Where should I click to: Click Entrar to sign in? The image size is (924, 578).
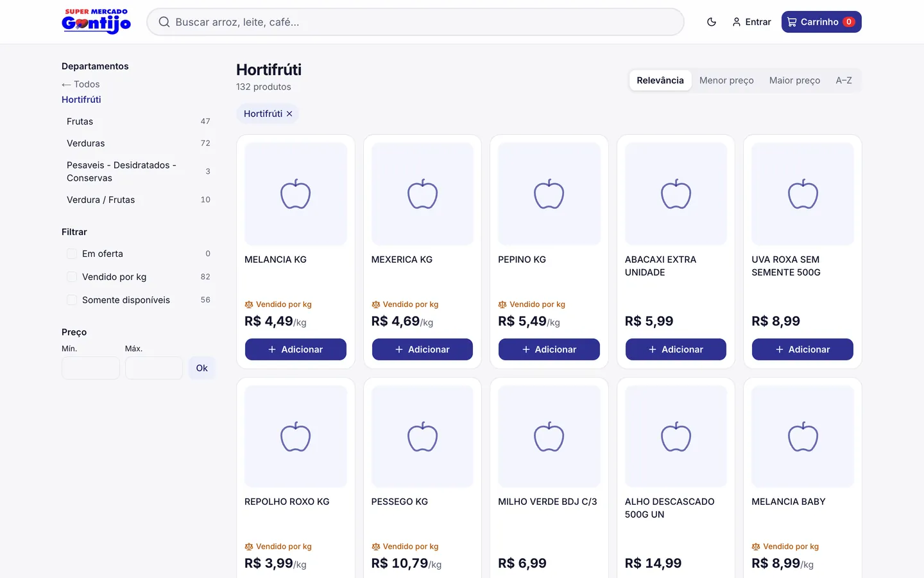coord(751,22)
